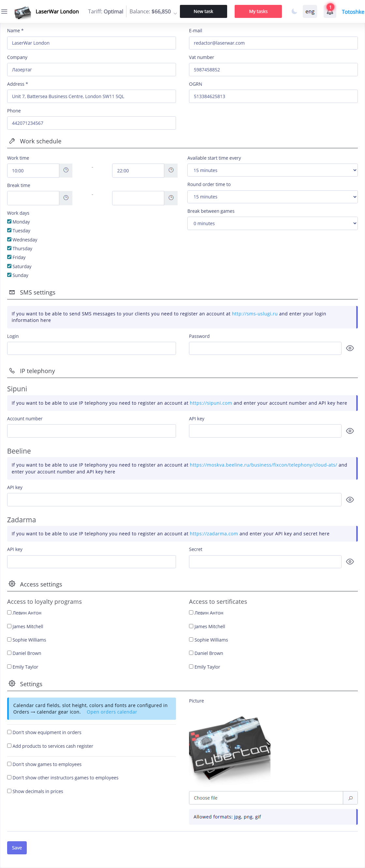The height and width of the screenshot is (868, 365).
Task: Click the Zadarma API key field
Action: pyautogui.click(x=91, y=561)
